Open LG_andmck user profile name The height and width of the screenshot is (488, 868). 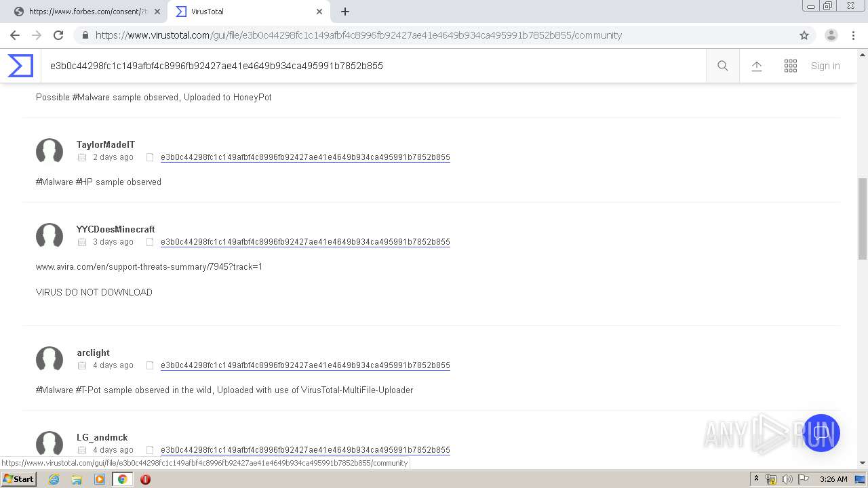pyautogui.click(x=102, y=437)
